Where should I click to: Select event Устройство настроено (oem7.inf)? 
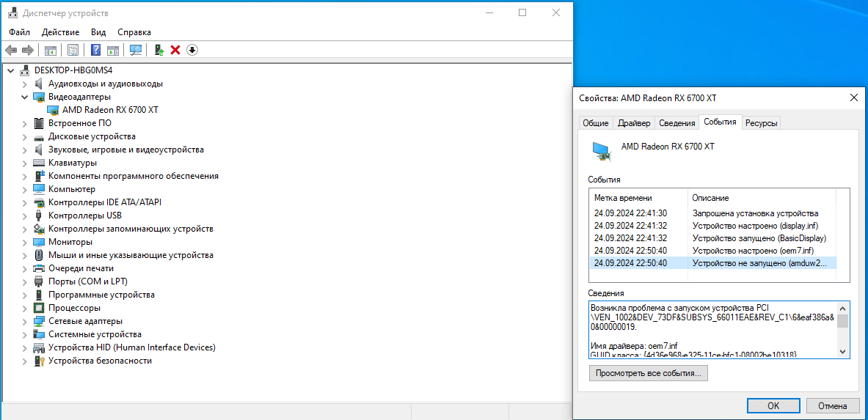[713, 251]
